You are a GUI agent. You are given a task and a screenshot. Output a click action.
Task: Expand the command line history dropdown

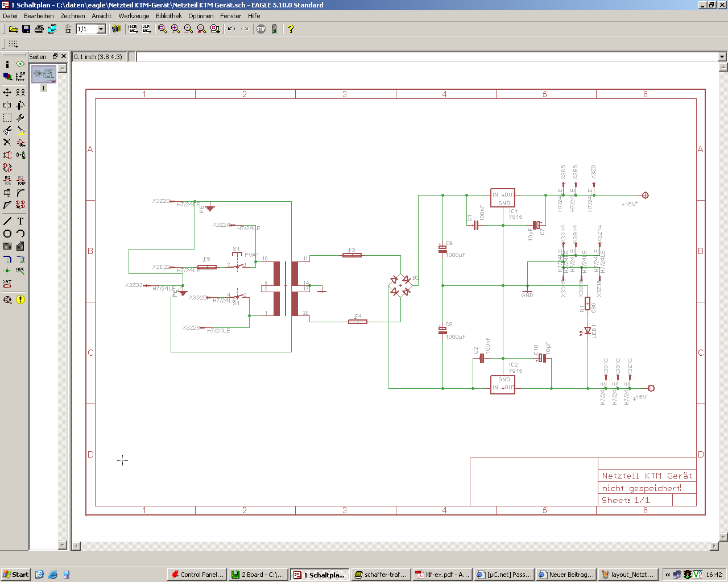coord(722,57)
